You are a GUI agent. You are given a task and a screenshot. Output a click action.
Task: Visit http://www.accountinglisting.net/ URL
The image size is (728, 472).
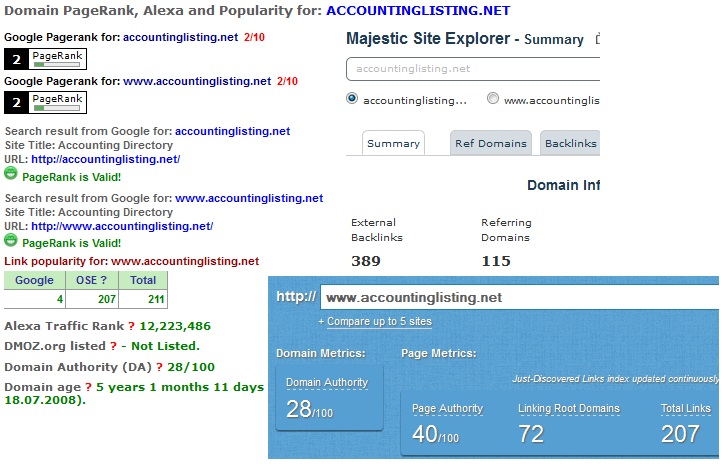click(122, 226)
